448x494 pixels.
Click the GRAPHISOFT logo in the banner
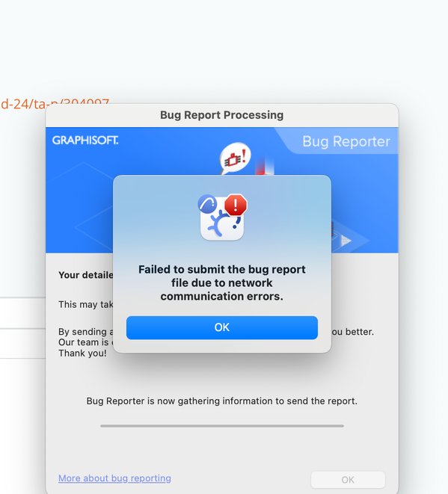coord(85,141)
